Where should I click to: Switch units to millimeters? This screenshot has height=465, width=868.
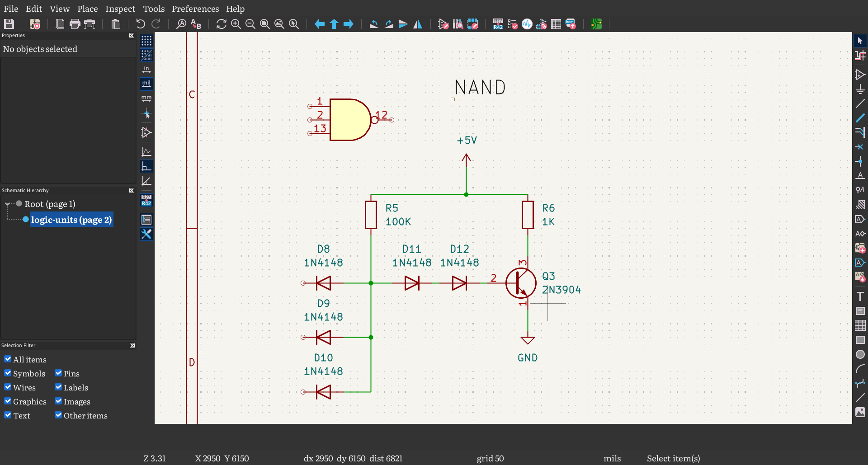pyautogui.click(x=146, y=99)
